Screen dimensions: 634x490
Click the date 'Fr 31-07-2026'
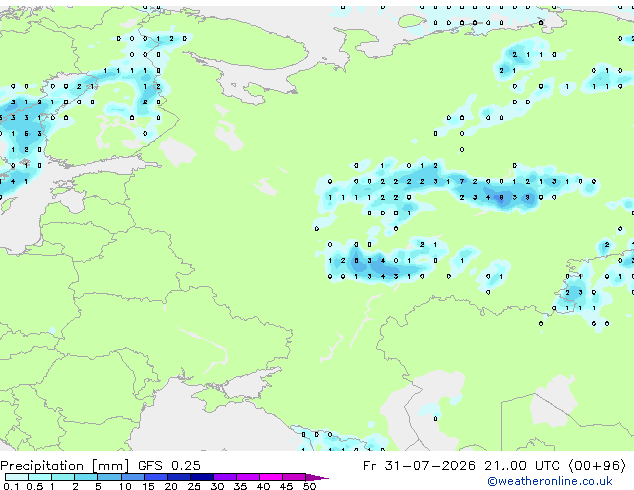tap(419, 466)
